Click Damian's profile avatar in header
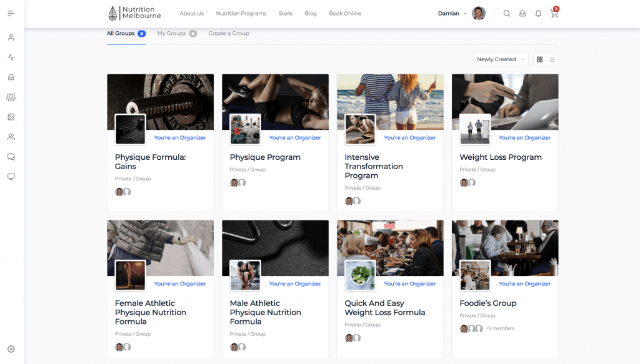The height and width of the screenshot is (364, 640). point(479,14)
